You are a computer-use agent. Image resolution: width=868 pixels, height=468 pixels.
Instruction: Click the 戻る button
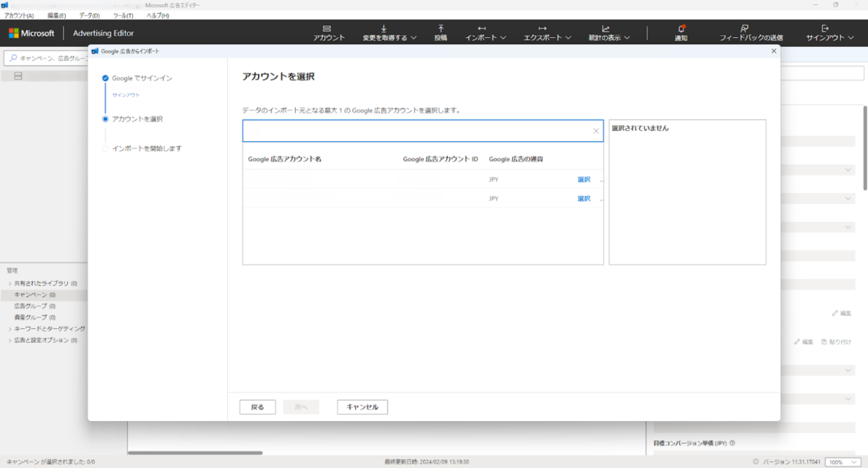(258, 407)
